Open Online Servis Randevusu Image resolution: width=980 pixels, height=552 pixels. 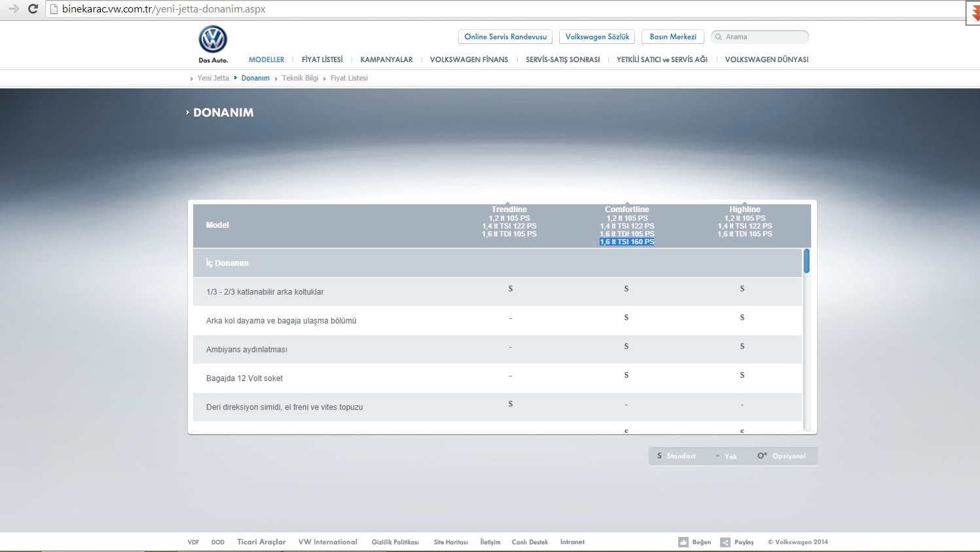(x=505, y=37)
